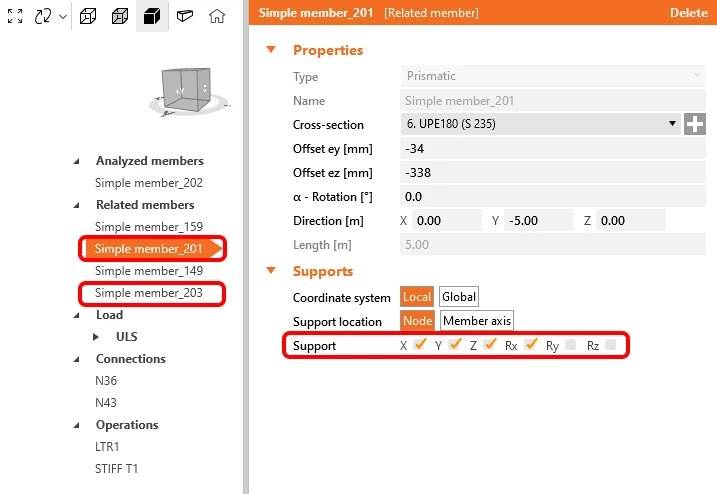The height and width of the screenshot is (494, 717).
Task: Open the N36 connection item
Action: 106,381
